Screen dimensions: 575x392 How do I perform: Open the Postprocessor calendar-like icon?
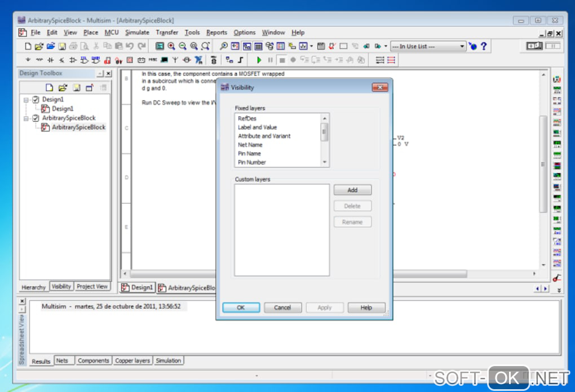(321, 46)
